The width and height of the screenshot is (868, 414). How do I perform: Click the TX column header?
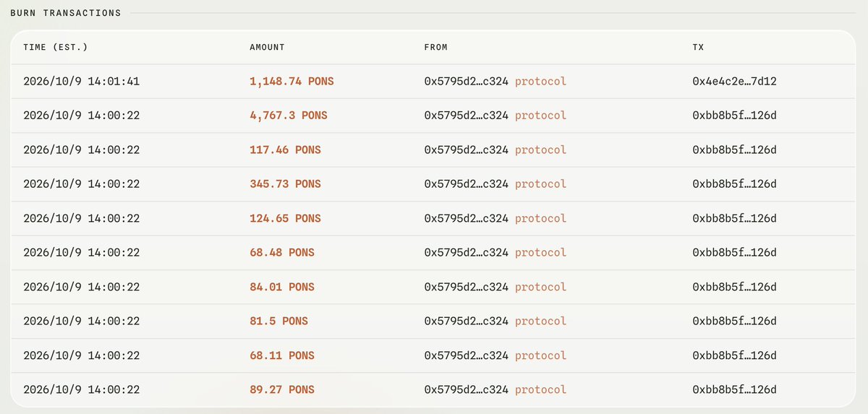698,47
